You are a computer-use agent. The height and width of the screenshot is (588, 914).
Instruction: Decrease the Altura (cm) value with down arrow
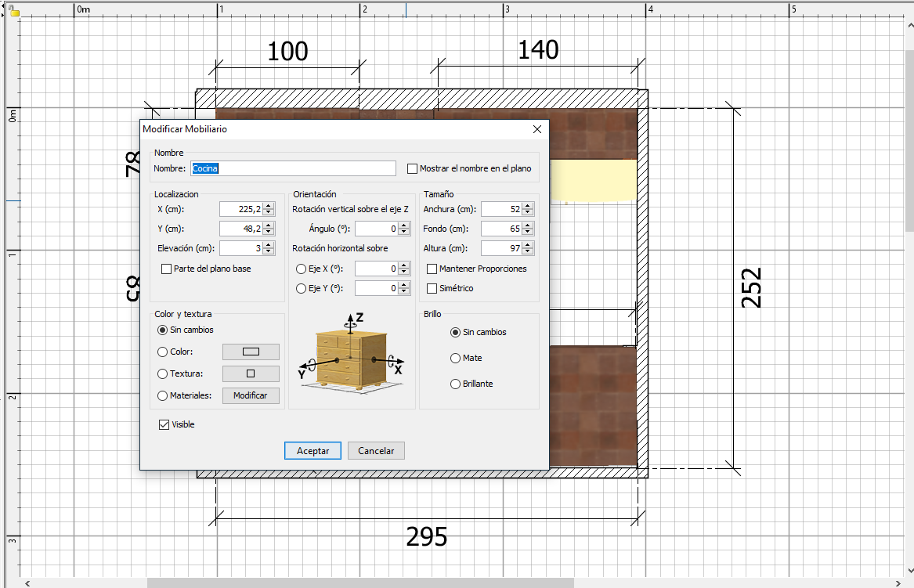pyautogui.click(x=528, y=252)
